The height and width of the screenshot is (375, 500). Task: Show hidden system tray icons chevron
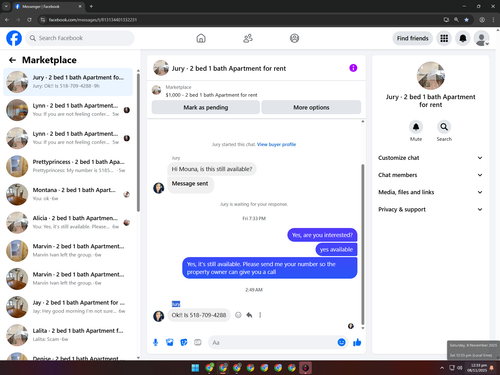[442, 368]
